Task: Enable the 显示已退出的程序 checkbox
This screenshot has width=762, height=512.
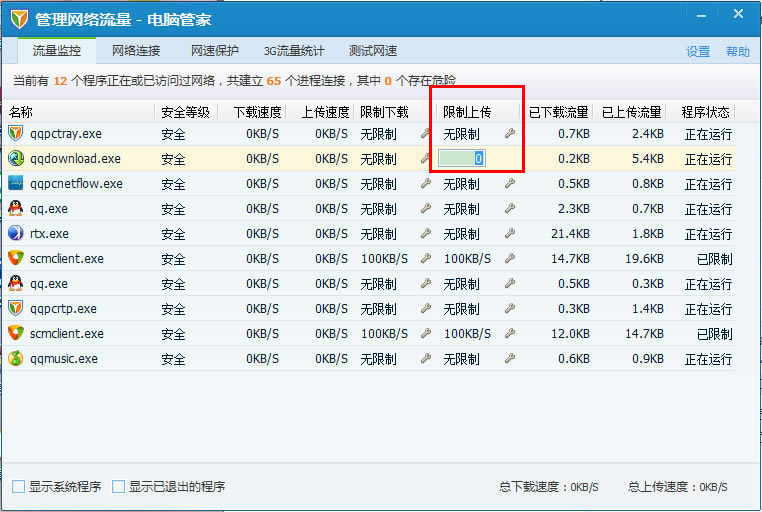Action: 119,486
